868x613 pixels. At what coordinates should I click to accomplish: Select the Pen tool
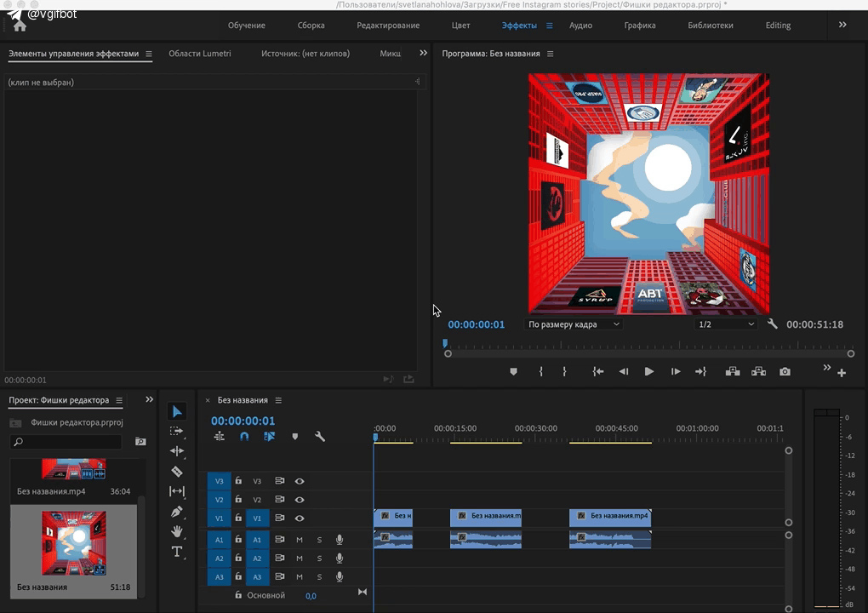click(x=177, y=512)
